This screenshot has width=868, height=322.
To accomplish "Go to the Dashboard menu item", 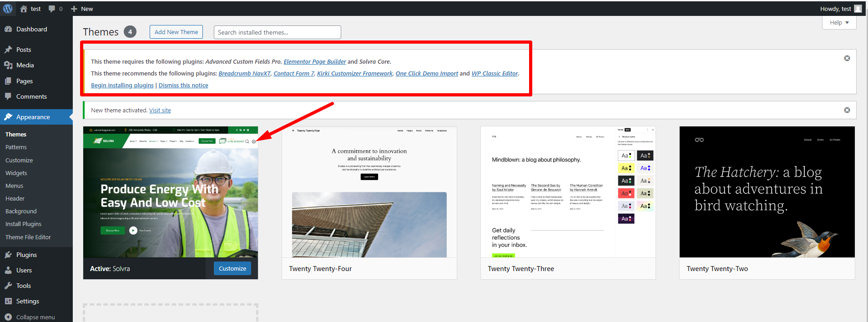I will tap(31, 29).
